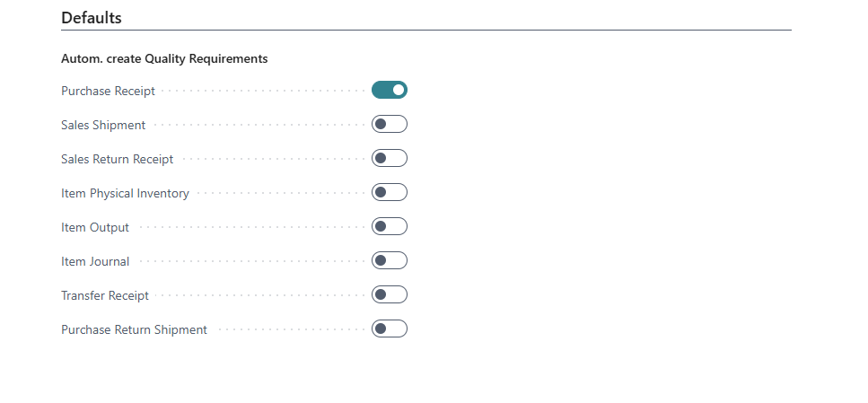Image resolution: width=868 pixels, height=403 pixels.
Task: Enable the Transfer Receipt toggle
Action: click(x=390, y=294)
